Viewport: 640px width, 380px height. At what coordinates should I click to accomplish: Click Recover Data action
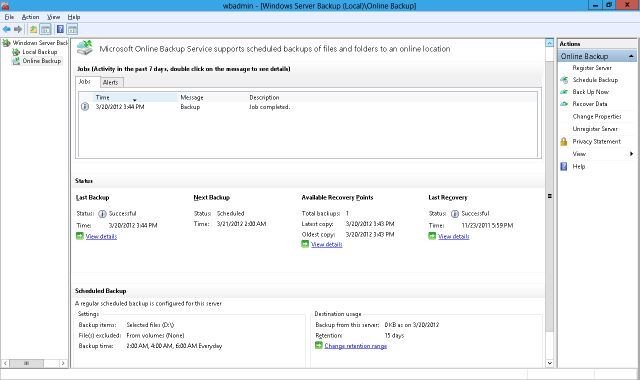(x=589, y=104)
